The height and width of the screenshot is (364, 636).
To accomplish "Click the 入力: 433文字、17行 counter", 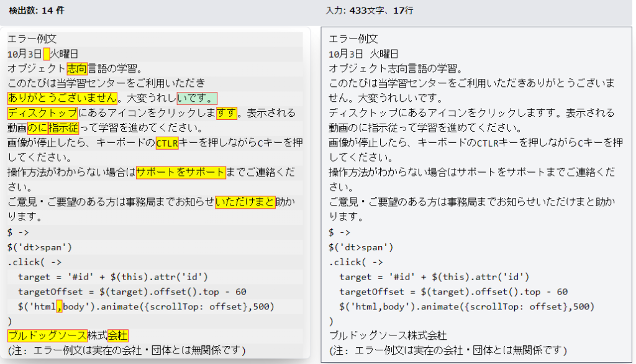I will coord(369,11).
